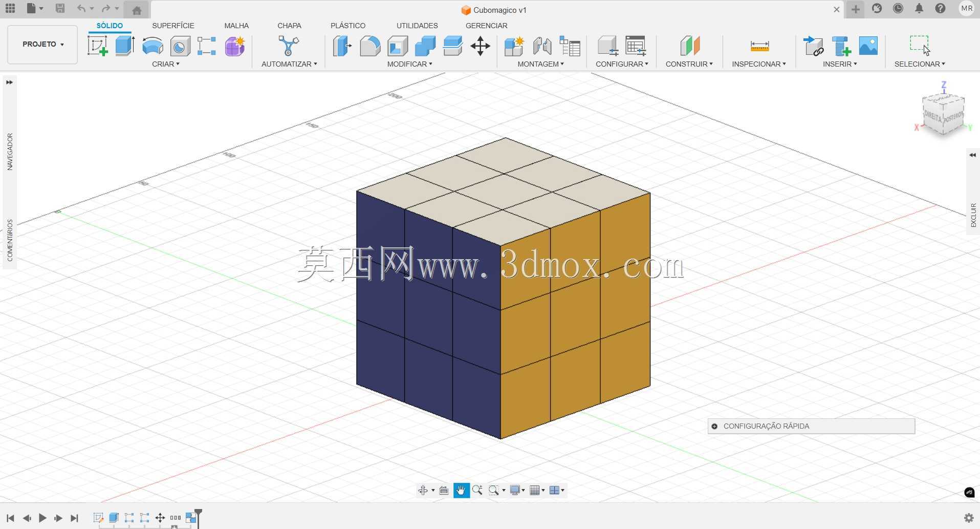Click the Home tab icon

click(137, 10)
